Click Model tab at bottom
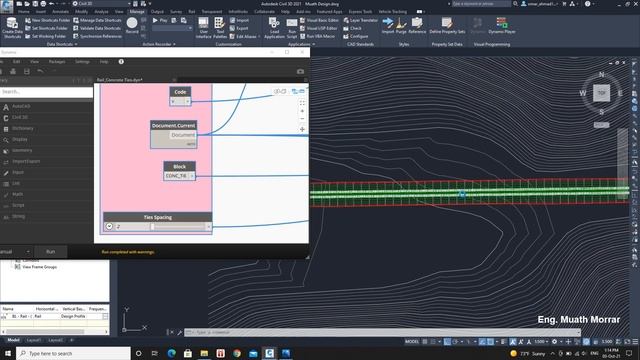Image resolution: width=640 pixels, height=360 pixels. click(13, 340)
